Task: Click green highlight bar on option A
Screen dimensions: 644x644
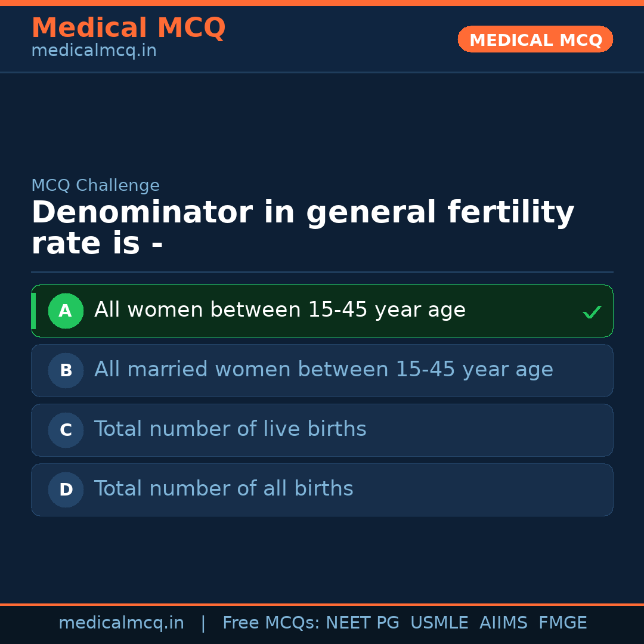Action: point(33,311)
